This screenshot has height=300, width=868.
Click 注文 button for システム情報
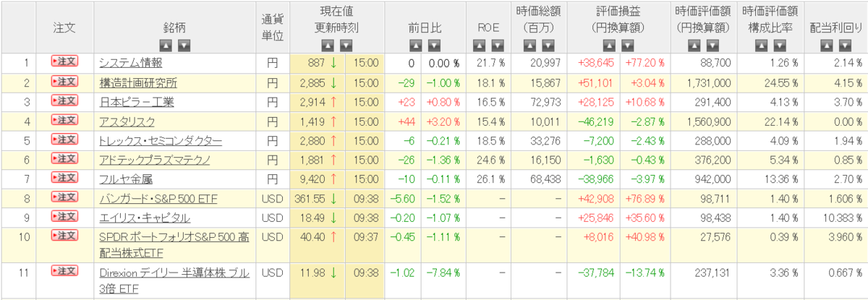coord(64,62)
